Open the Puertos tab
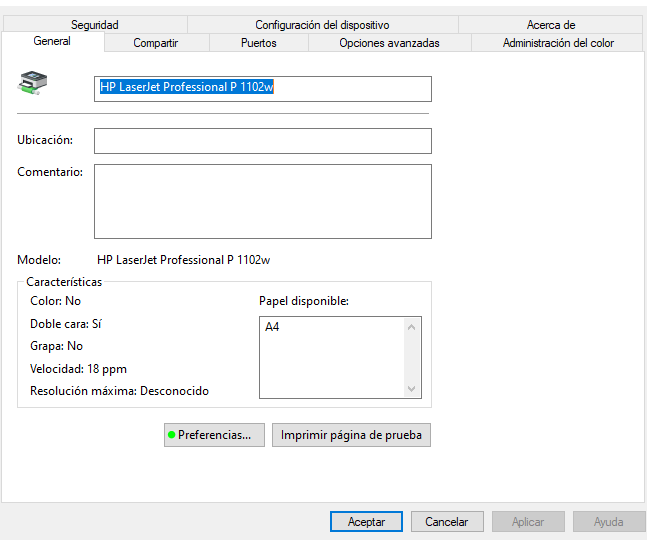This screenshot has height=540, width=647. point(259,43)
